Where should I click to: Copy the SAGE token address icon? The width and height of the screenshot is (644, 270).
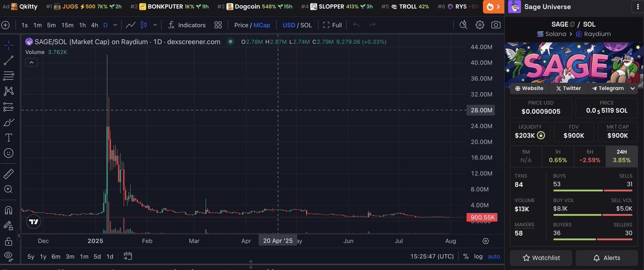572,24
